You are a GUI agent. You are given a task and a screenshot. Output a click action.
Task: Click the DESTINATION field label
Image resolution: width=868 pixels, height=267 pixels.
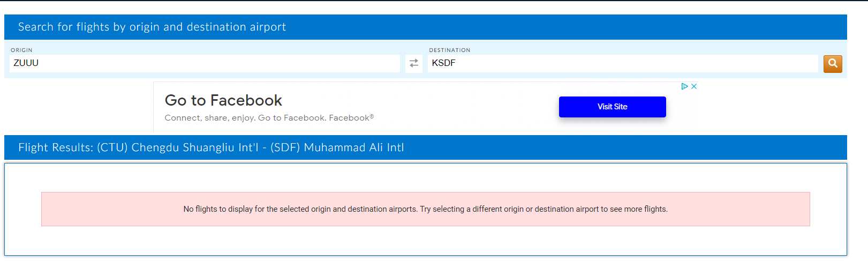[449, 50]
